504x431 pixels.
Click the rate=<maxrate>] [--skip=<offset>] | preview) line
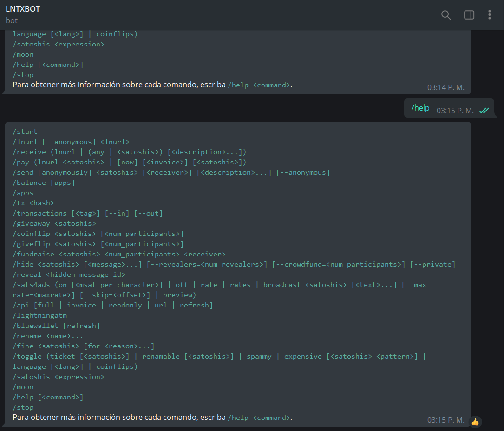pyautogui.click(x=105, y=295)
